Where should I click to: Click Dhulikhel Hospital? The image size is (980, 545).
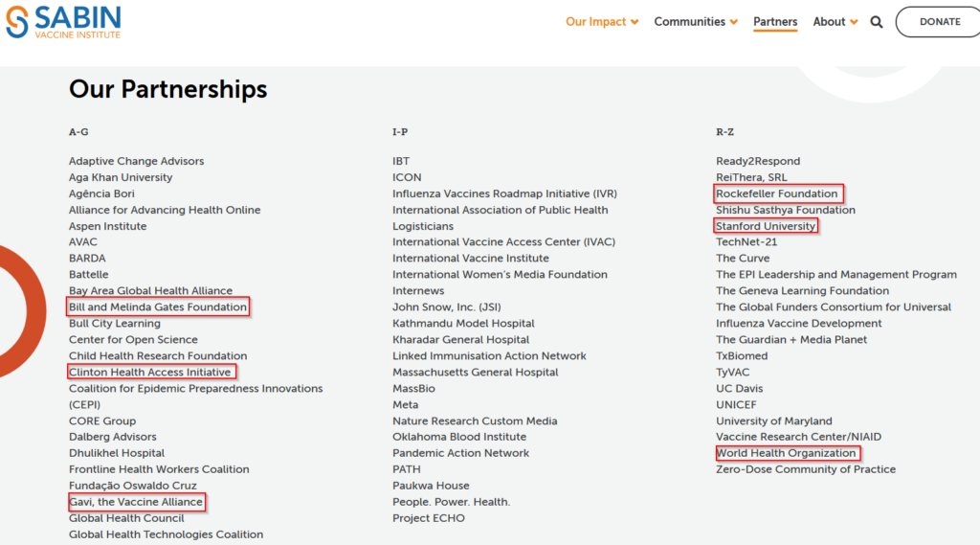coord(116,452)
